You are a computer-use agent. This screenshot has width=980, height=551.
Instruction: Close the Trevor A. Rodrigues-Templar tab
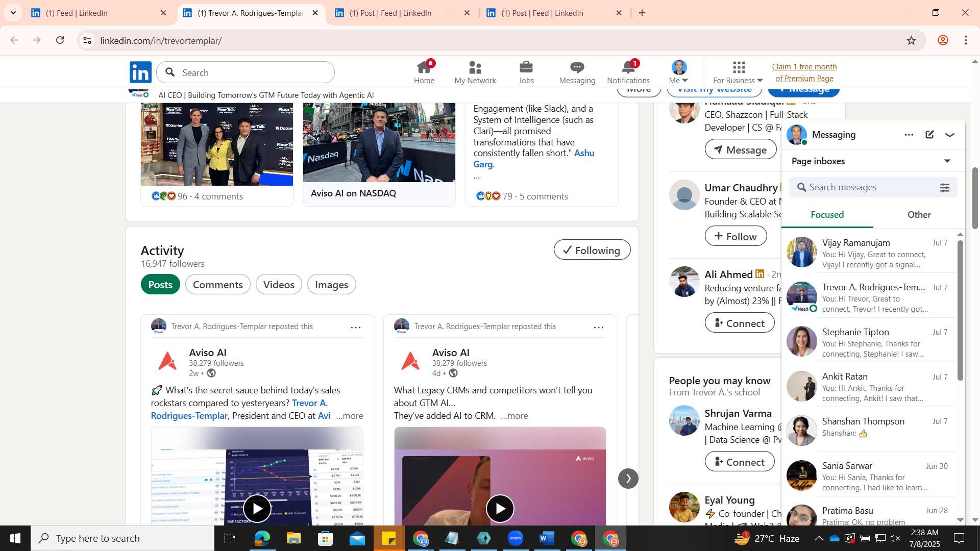click(x=315, y=13)
